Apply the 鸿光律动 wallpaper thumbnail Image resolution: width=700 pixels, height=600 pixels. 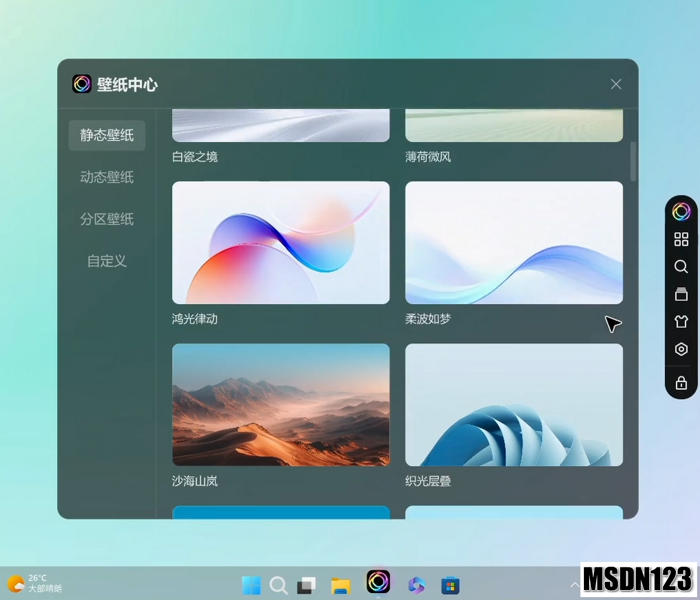[x=281, y=243]
